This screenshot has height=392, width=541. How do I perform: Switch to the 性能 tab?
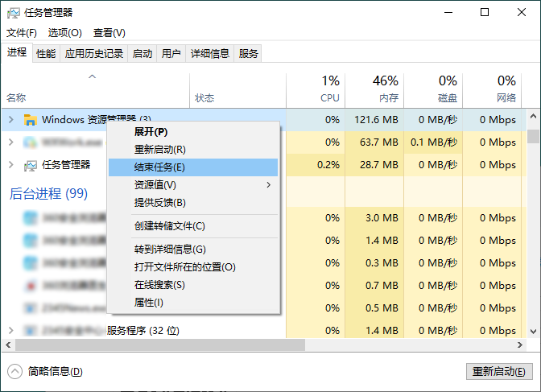pyautogui.click(x=46, y=53)
